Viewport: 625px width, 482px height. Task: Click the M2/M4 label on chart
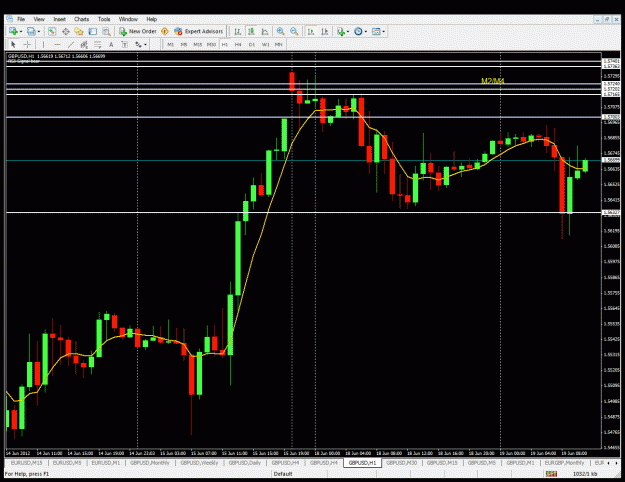(x=493, y=81)
